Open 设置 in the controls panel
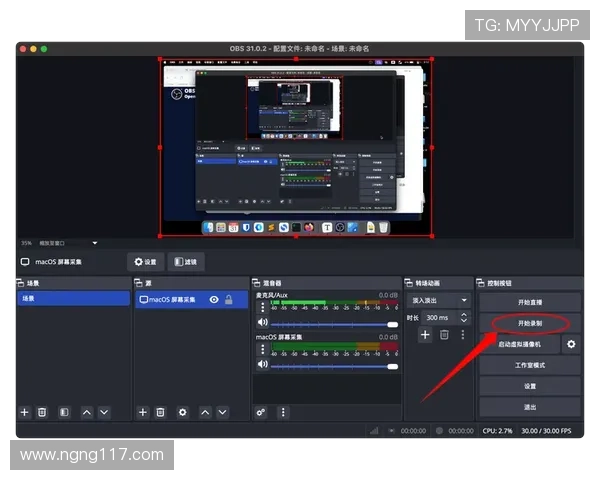The height and width of the screenshot is (480, 600). (x=530, y=386)
